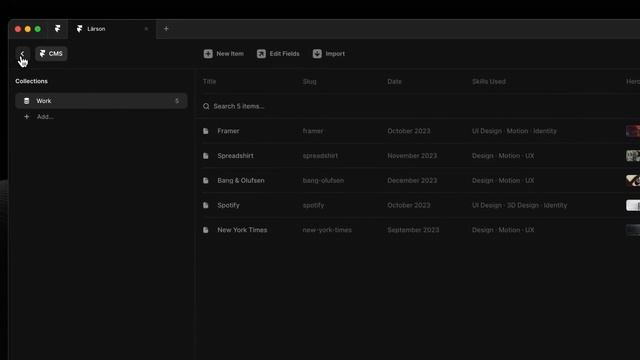This screenshot has height=360, width=640.
Task: Click the Spotify row hero thumbnail
Action: point(633,205)
